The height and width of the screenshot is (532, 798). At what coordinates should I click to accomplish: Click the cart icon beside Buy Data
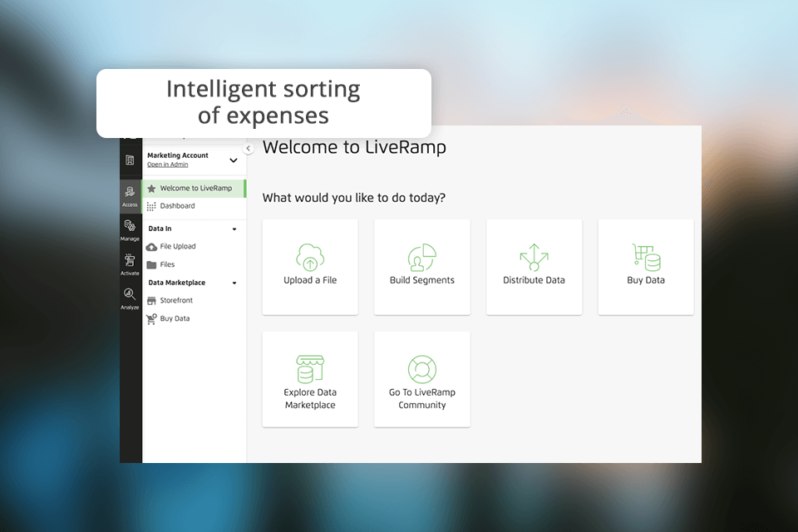(x=151, y=319)
